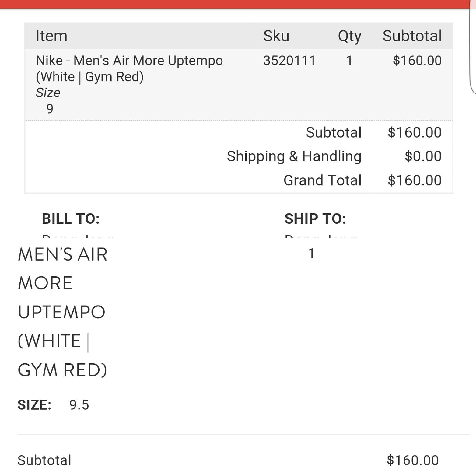The image size is (476, 476).
Task: Click size value 9 under item
Action: point(50,109)
